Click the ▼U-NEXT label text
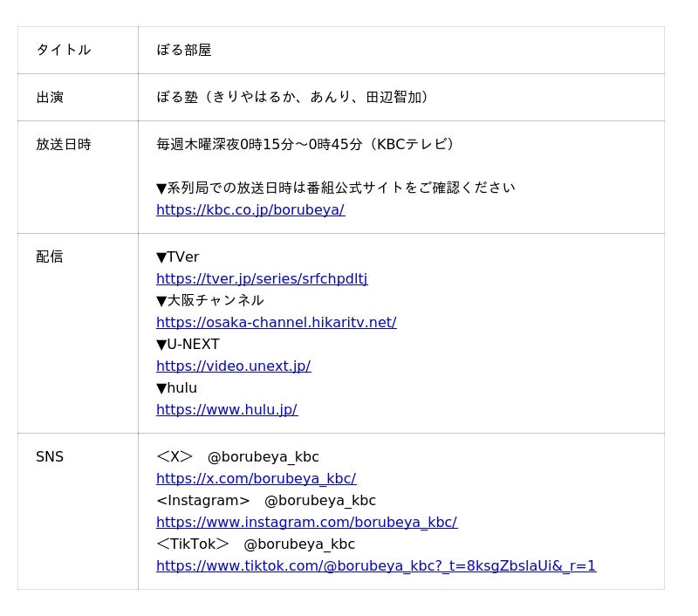Screen dimensions: 698x616 (x=188, y=344)
